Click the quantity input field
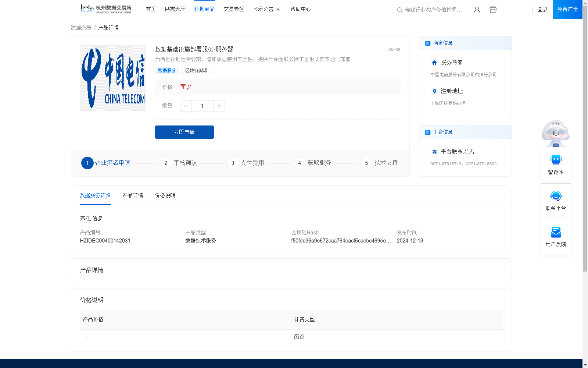The image size is (588, 368). [202, 106]
